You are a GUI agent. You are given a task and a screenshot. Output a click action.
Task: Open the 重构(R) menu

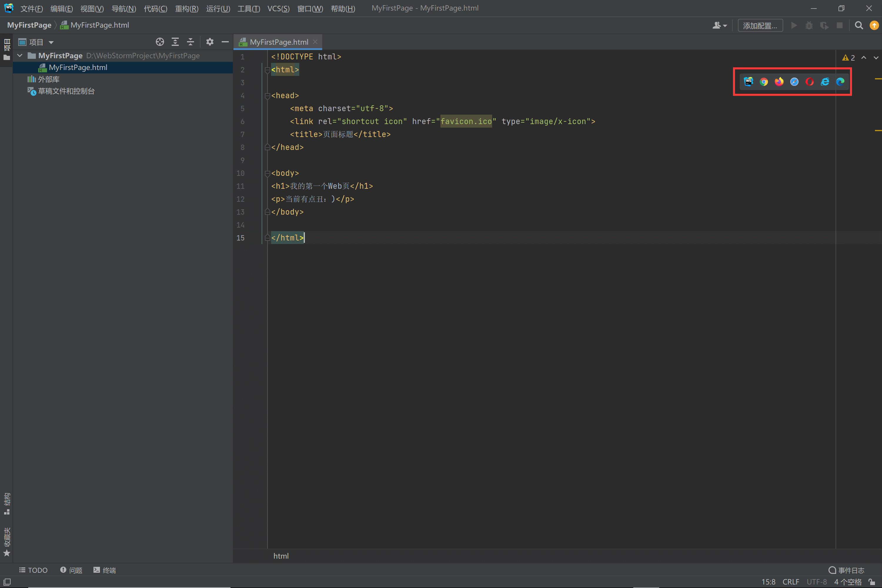tap(186, 8)
